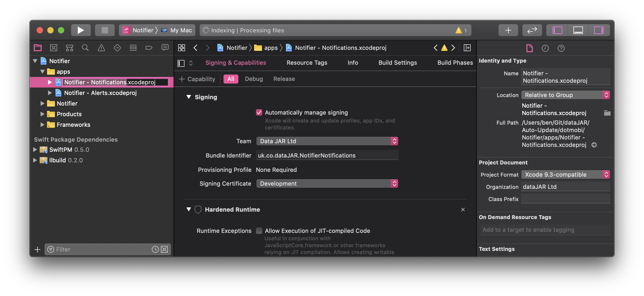
Task: Open Signing Certificate Development dropdown
Action: point(327,184)
